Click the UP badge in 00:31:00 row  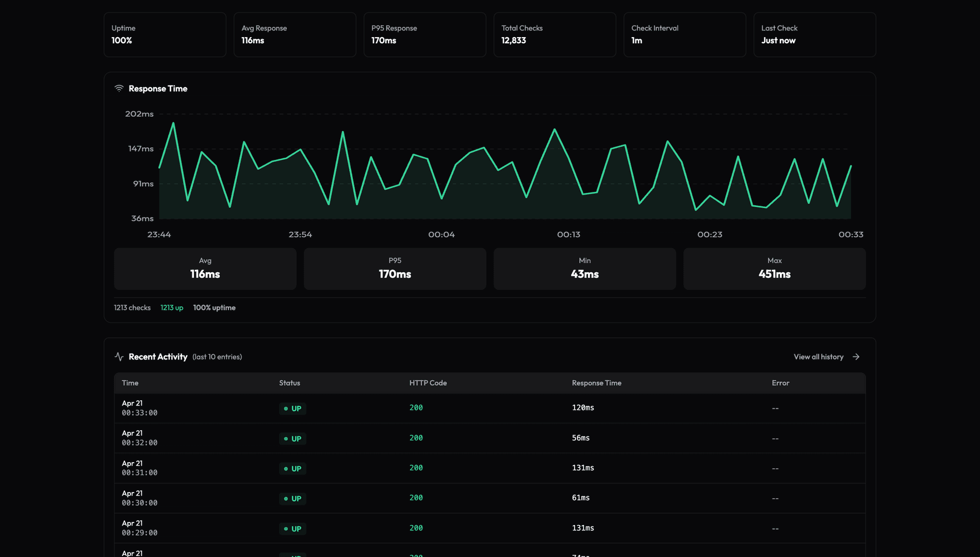(292, 469)
